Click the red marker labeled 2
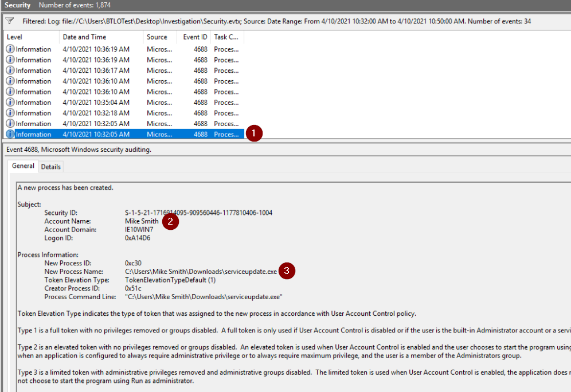The image size is (571, 392). 170,221
